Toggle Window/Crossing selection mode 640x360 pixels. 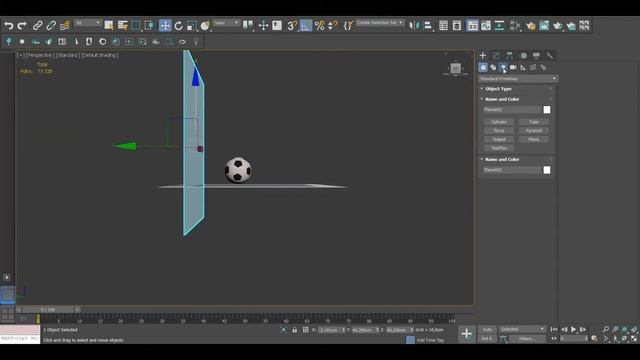pos(149,26)
